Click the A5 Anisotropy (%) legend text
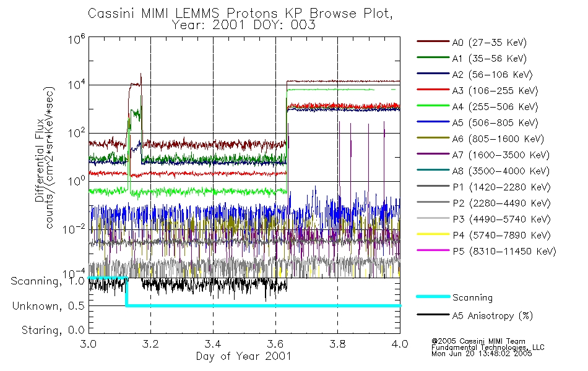The image size is (588, 371). pos(493,316)
